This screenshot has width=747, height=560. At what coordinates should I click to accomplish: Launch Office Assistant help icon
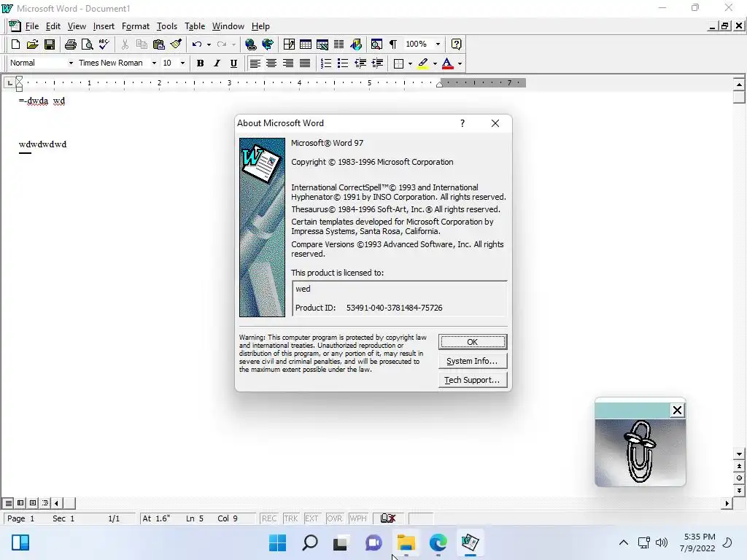pyautogui.click(x=456, y=44)
